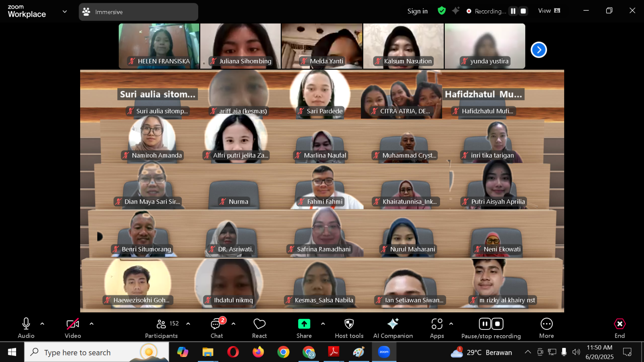
Task: Show next participants with blue arrow
Action: point(538,50)
